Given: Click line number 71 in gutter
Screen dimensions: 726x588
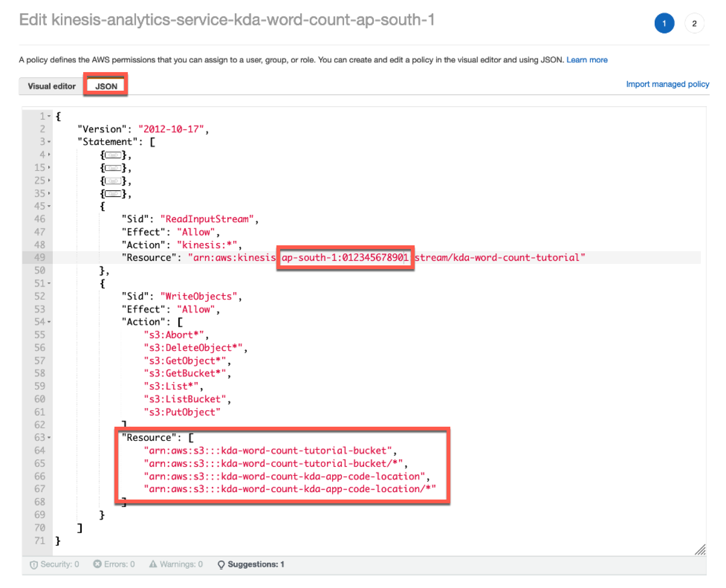Looking at the screenshot, I should tap(40, 541).
